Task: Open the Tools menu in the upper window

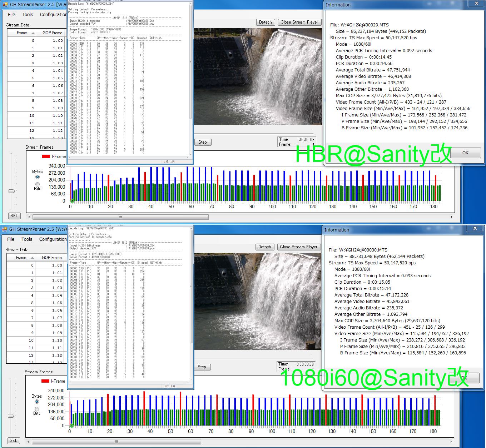Action: (28, 15)
